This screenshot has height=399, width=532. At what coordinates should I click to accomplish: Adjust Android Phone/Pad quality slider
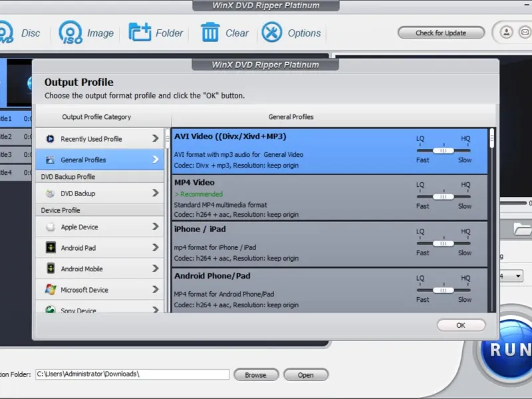(x=443, y=290)
